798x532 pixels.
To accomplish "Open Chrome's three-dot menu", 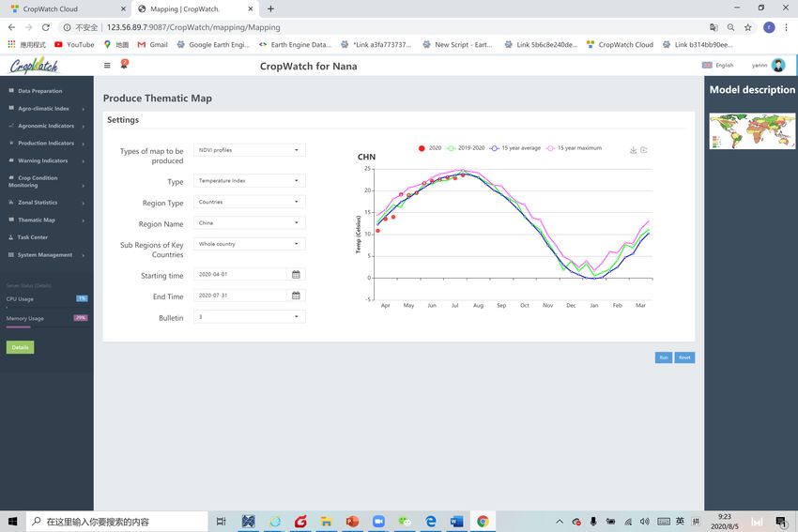I will (x=787, y=27).
